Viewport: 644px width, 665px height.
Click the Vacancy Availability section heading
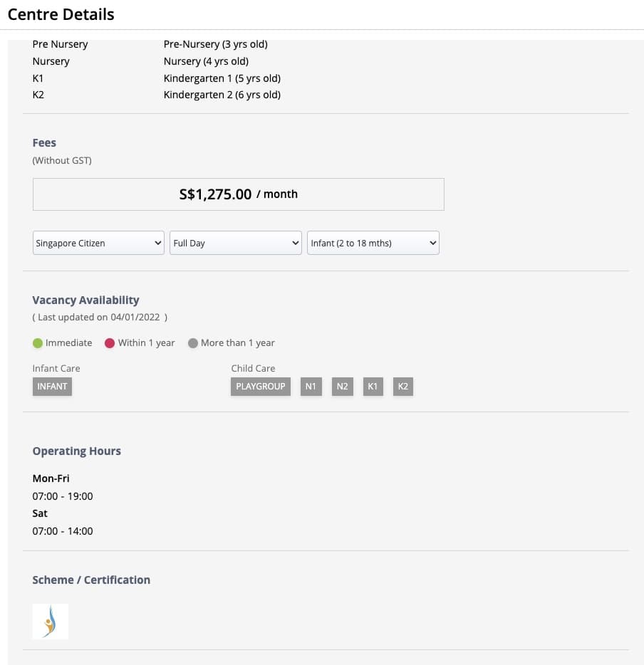[85, 300]
